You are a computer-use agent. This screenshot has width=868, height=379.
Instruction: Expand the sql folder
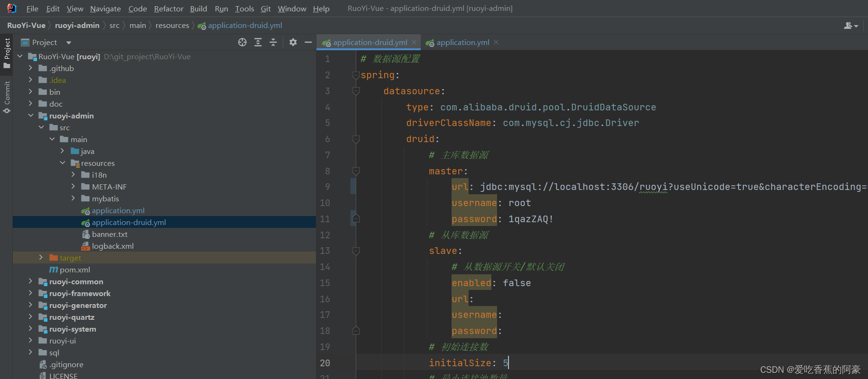tap(31, 352)
